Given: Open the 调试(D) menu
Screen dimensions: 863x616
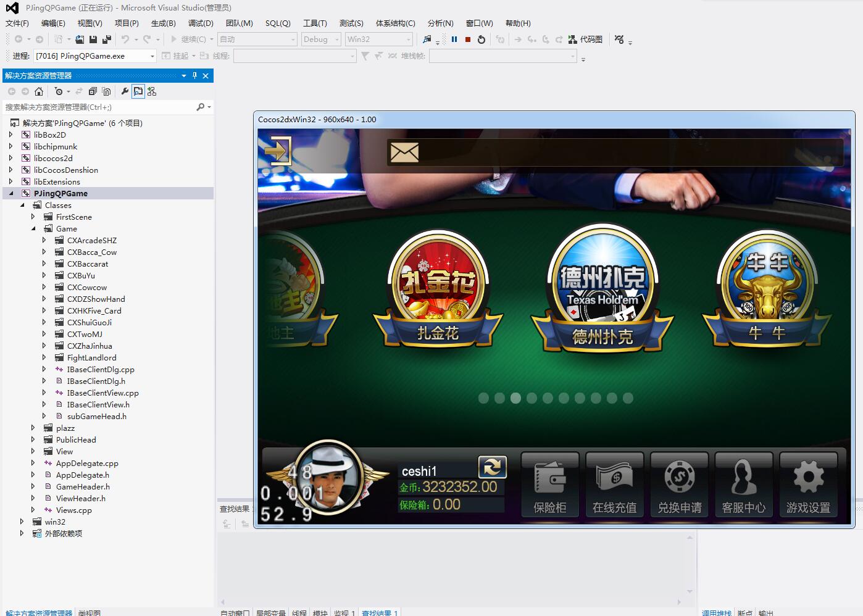Looking at the screenshot, I should coord(201,23).
